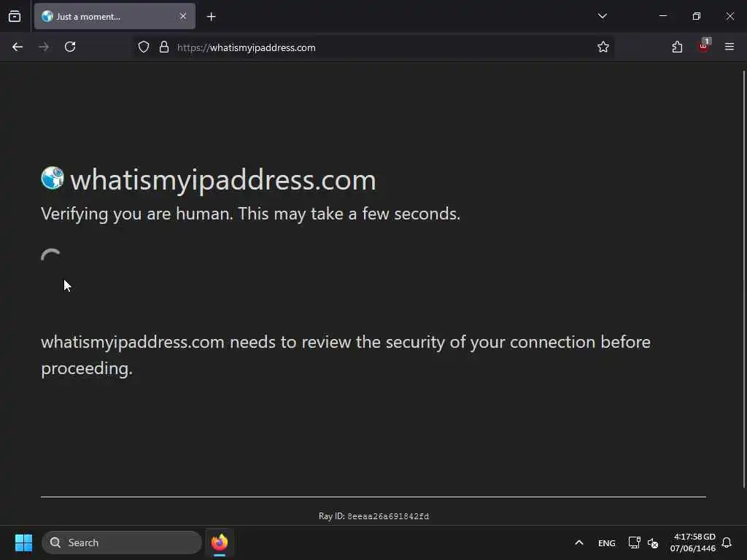The height and width of the screenshot is (560, 747).
Task: Open Firefox from the taskbar
Action: point(220,542)
